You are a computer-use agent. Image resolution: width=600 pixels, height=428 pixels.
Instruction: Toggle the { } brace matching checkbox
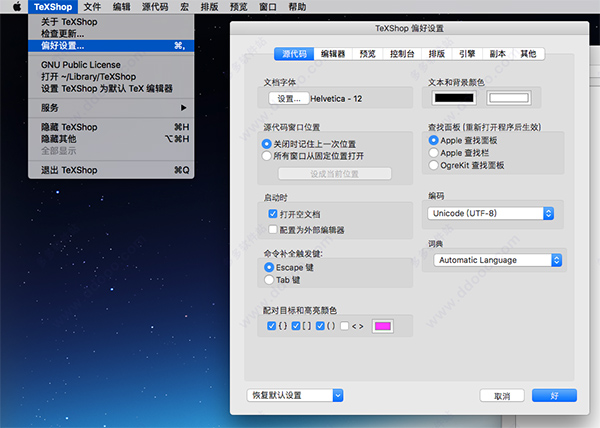(x=272, y=326)
